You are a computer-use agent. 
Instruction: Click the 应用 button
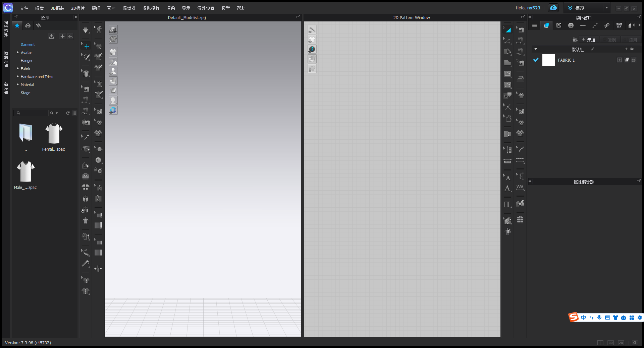[631, 40]
